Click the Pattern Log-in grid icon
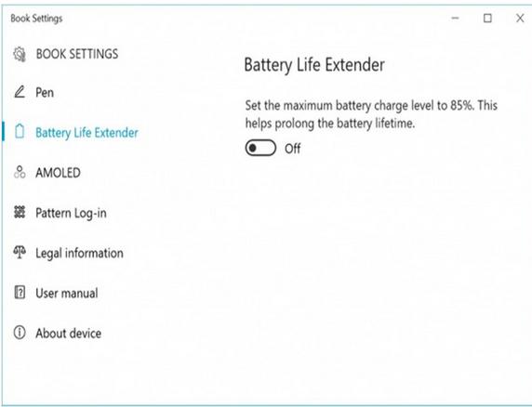The width and height of the screenshot is (532, 407). 20,212
